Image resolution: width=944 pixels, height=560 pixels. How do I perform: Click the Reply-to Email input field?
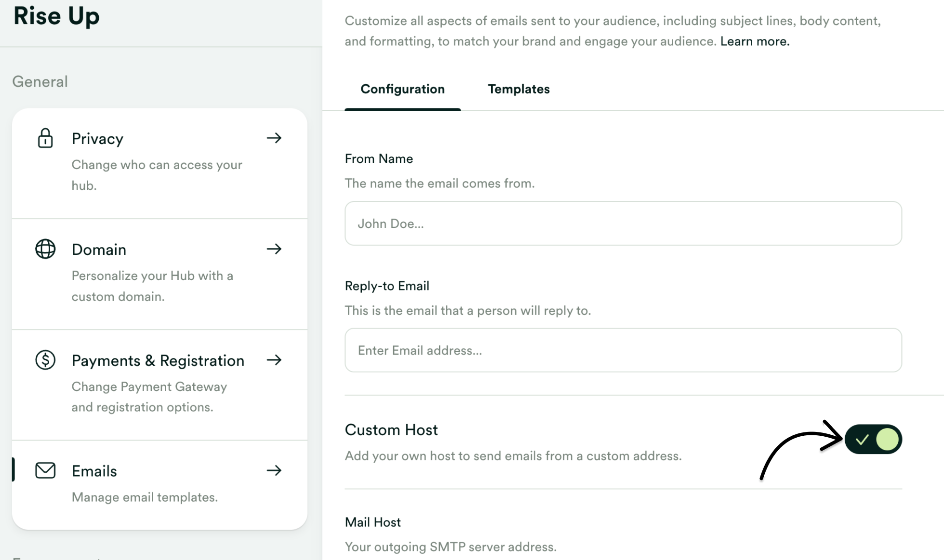pyautogui.click(x=623, y=350)
